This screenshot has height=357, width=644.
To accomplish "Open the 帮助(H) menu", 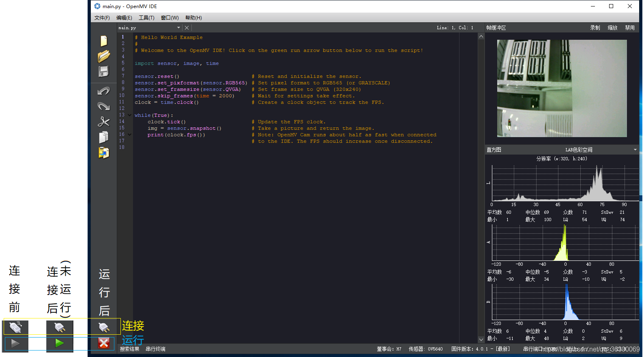I will pos(193,18).
